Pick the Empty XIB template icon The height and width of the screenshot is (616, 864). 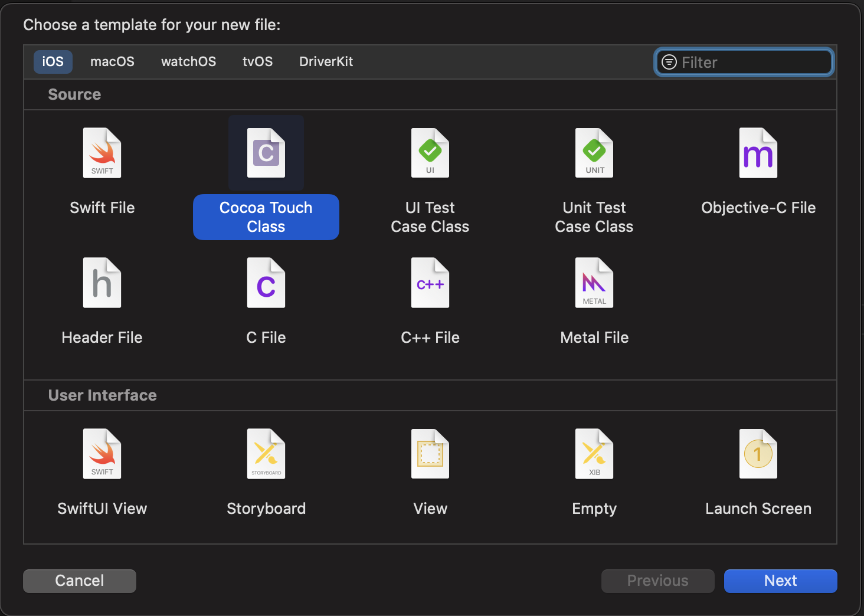(594, 454)
